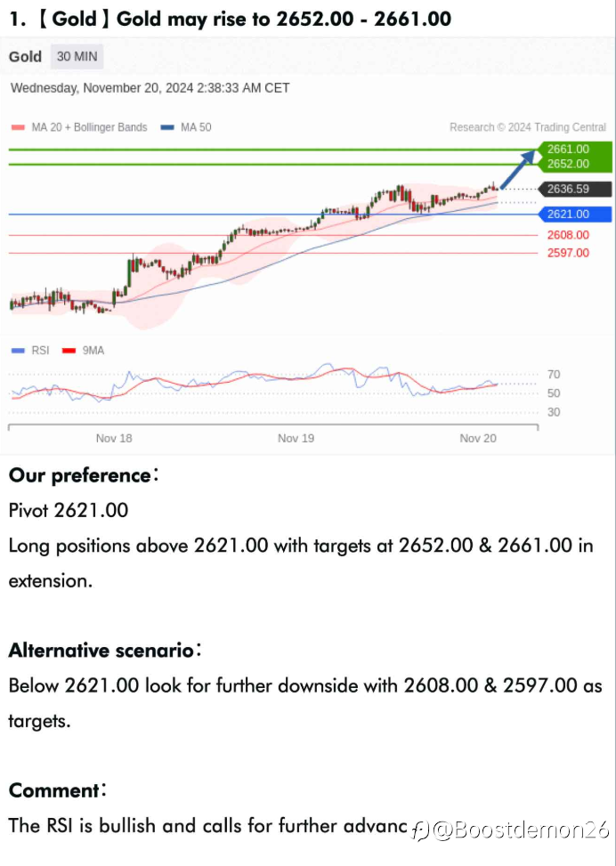The image size is (616, 866).
Task: Click the blue 2621.00 pivot price tag
Action: tap(573, 214)
